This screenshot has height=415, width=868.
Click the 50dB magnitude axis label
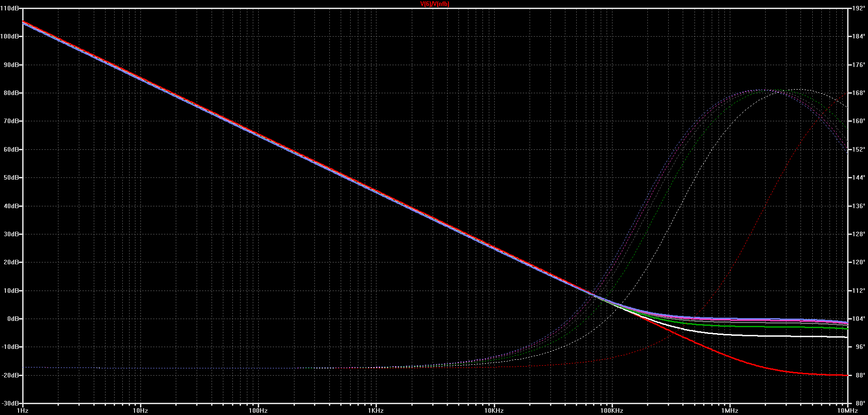coord(11,177)
